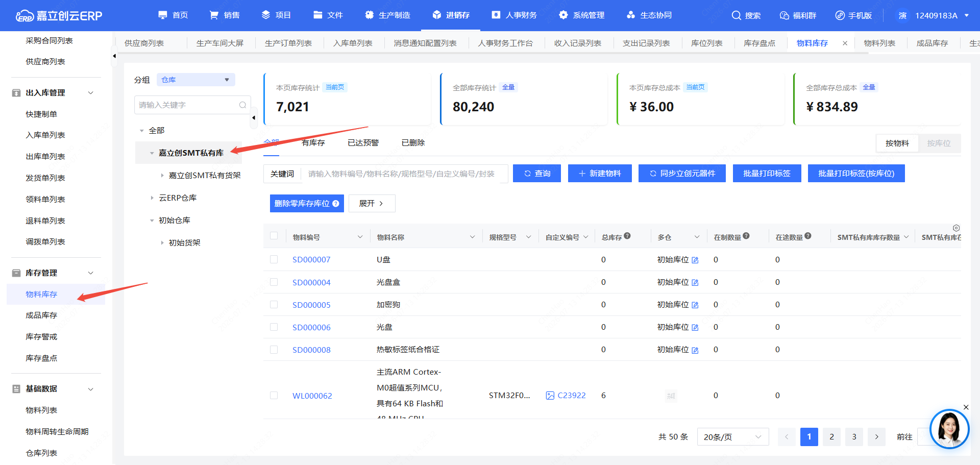Collapse the 全部 tree node
Image resolution: width=980 pixels, height=465 pixels.
coord(142,131)
